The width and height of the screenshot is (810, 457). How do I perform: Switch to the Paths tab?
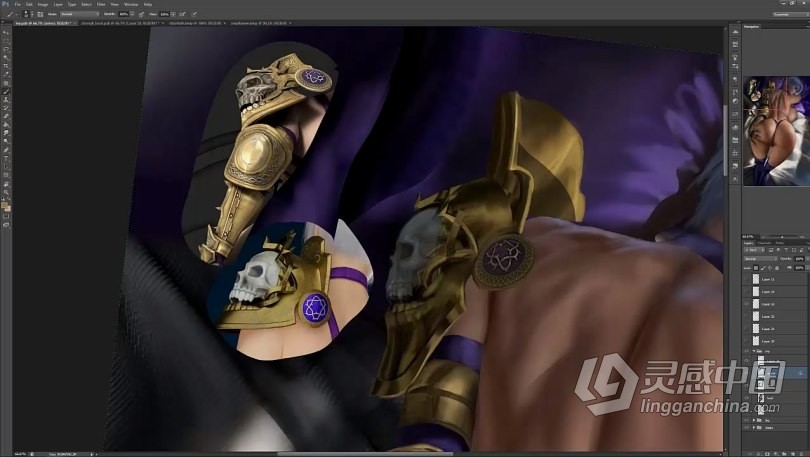(780, 243)
